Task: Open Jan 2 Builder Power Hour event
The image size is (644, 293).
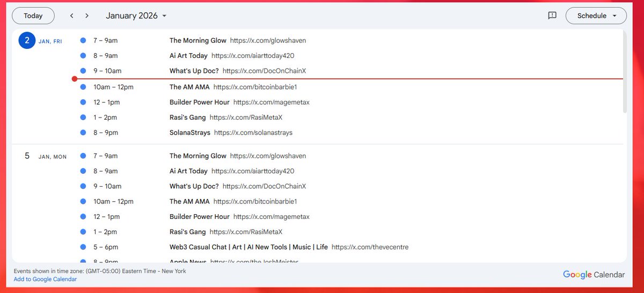Action: tap(239, 102)
